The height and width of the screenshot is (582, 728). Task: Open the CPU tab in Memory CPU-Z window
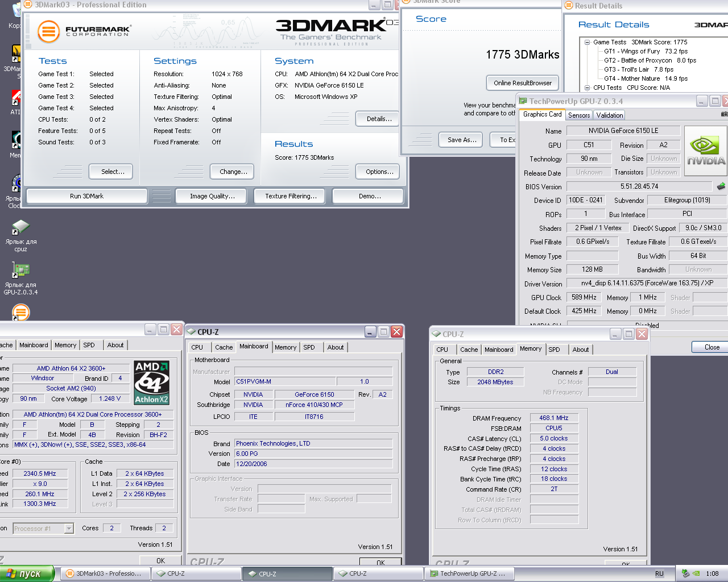click(442, 350)
